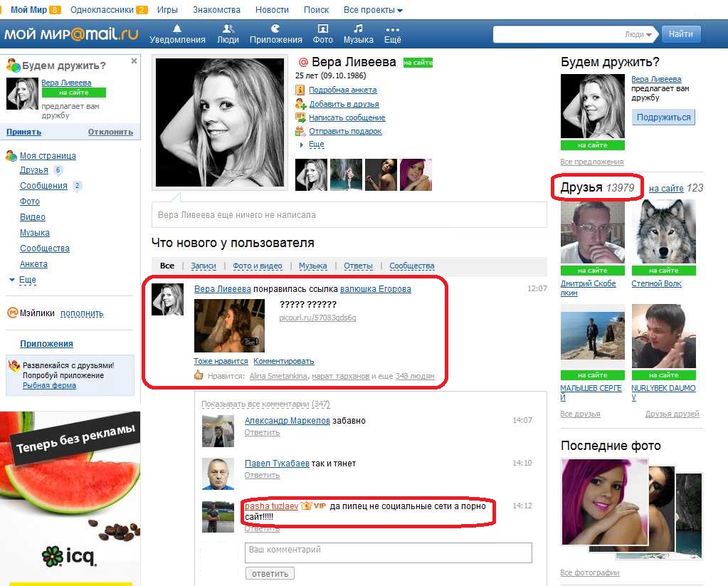This screenshot has width=728, height=586.
Task: Show all comments (347)
Action: click(265, 404)
